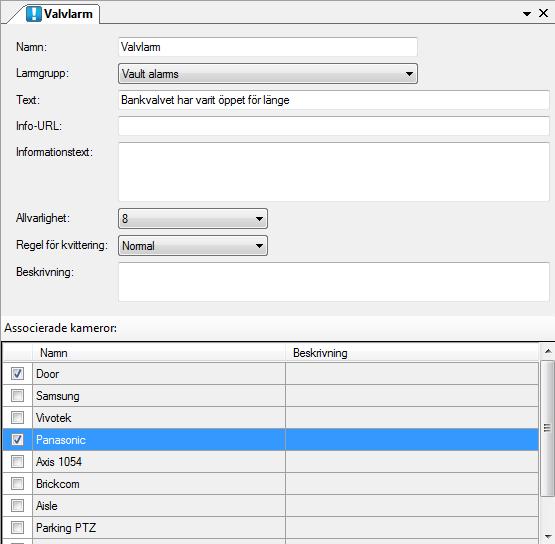Click the Info-URL input field
Viewport: 555px width, 544px height.
334,126
